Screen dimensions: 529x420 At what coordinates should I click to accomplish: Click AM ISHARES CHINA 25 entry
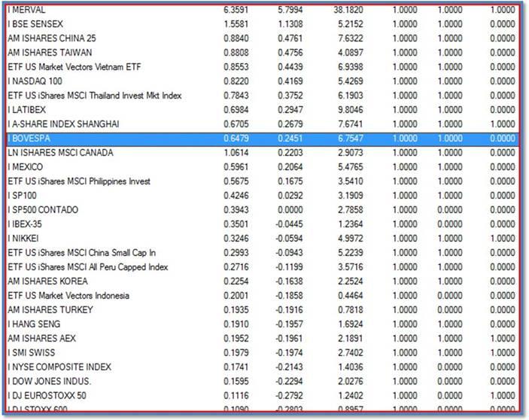262,38
